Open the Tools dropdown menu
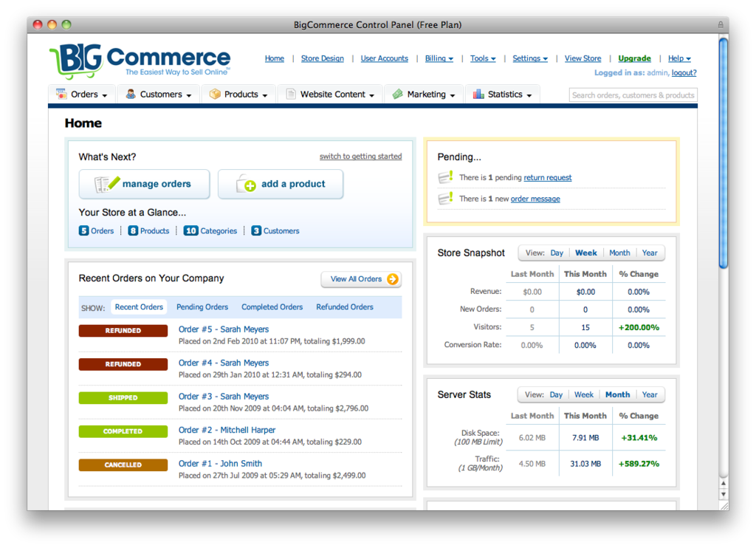 (483, 58)
